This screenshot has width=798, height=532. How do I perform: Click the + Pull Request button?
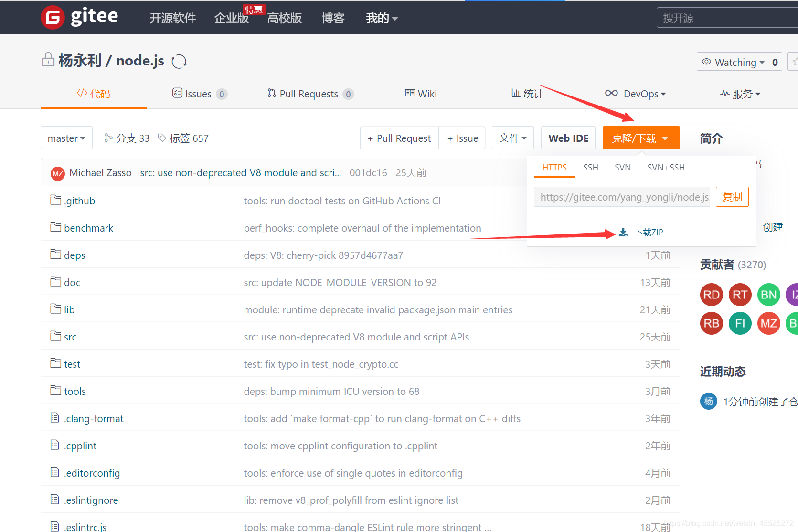coord(399,138)
